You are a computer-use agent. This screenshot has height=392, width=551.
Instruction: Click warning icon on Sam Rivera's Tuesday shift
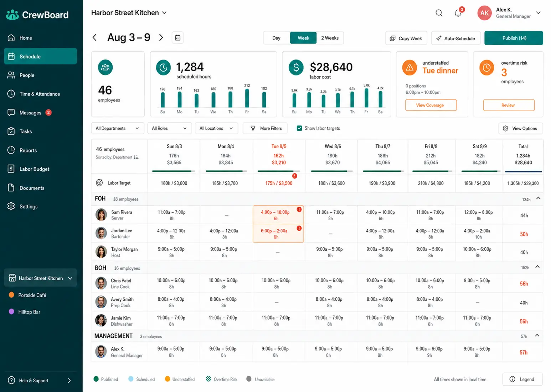point(299,210)
